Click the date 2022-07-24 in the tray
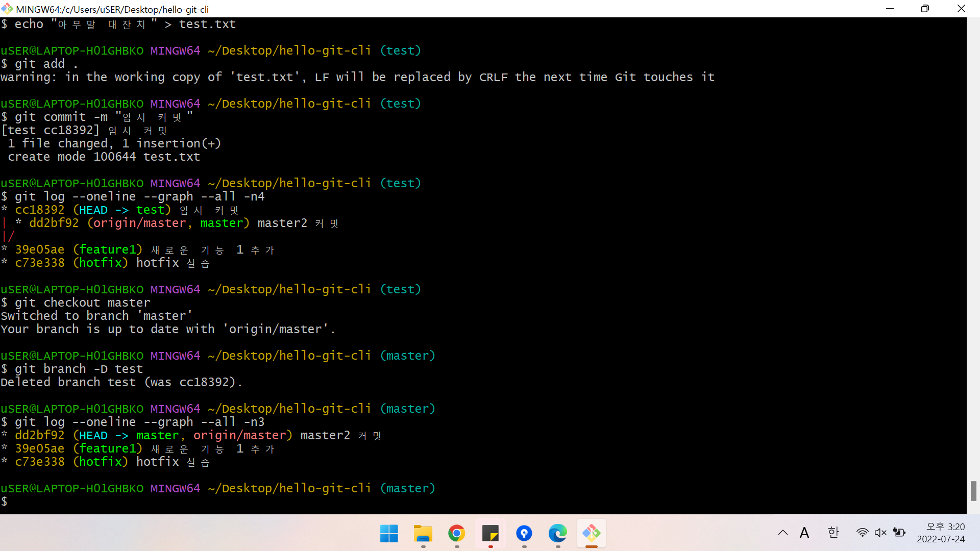The width and height of the screenshot is (980, 551). click(941, 539)
